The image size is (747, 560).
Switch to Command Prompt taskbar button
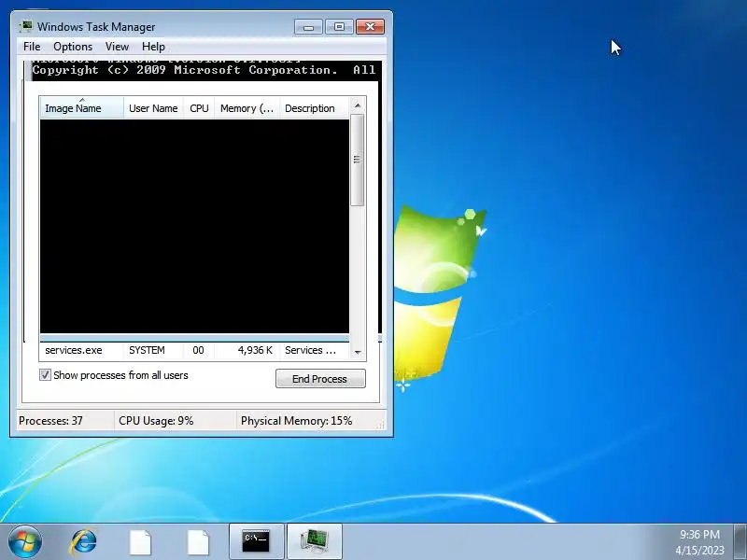(256, 542)
